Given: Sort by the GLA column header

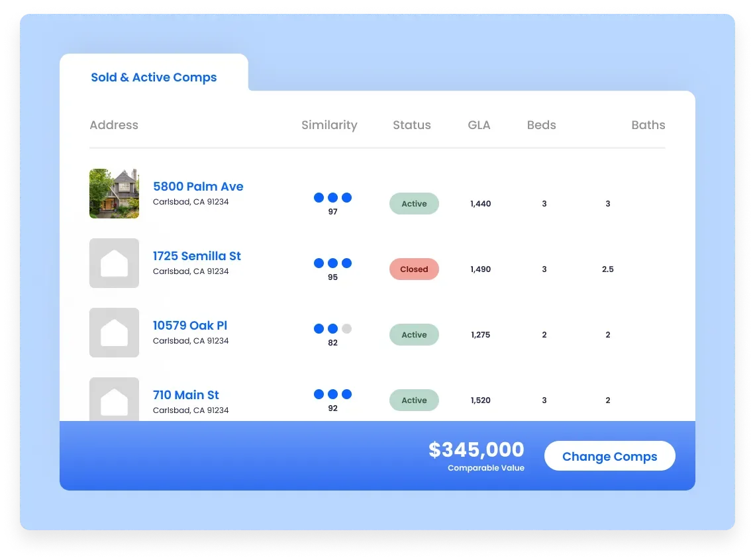Looking at the screenshot, I should pos(479,125).
